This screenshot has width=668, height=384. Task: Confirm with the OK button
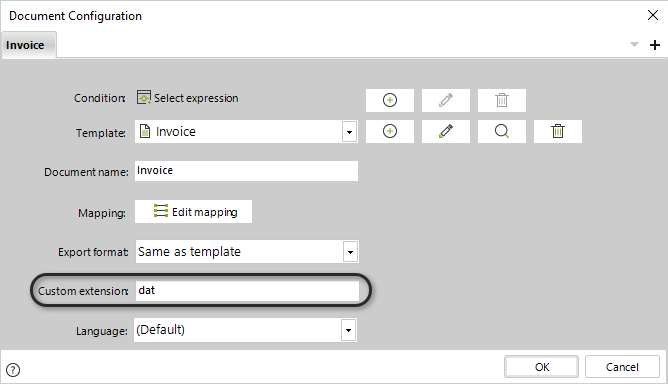click(541, 367)
